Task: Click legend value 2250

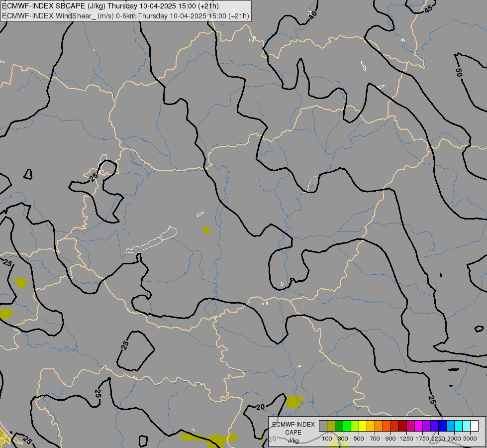Action: click(x=438, y=439)
